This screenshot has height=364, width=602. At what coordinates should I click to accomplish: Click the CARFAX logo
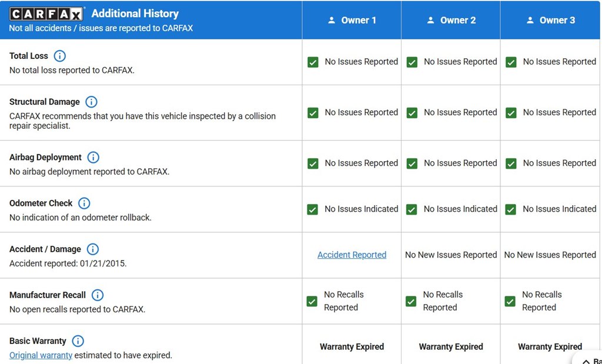click(46, 14)
